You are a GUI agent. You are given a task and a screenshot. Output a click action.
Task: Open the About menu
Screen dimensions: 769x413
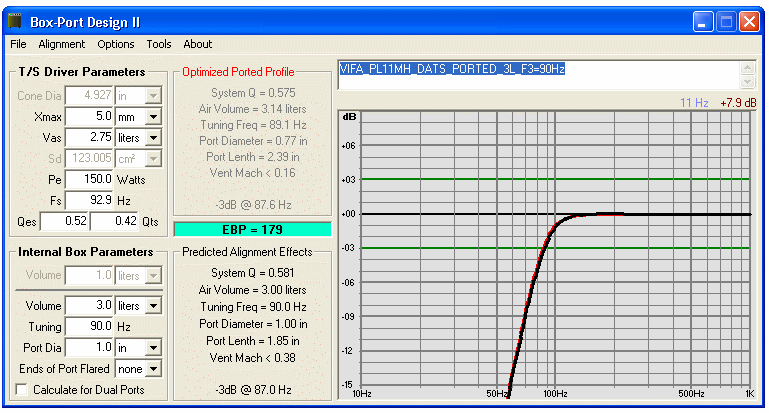(198, 44)
